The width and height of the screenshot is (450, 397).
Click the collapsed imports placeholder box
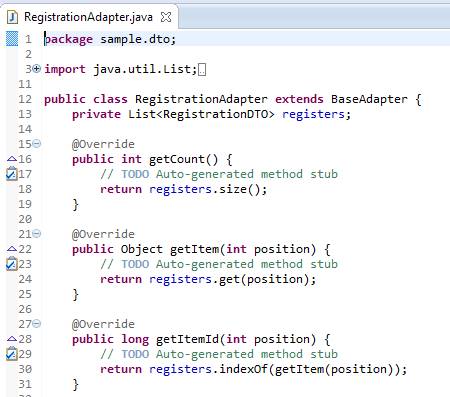[202, 70]
